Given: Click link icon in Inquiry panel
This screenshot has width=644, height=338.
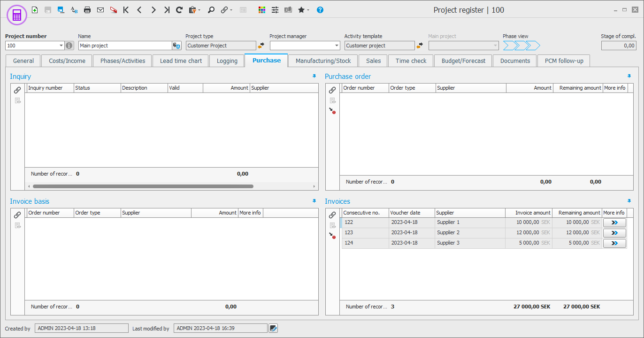Looking at the screenshot, I should (x=17, y=90).
